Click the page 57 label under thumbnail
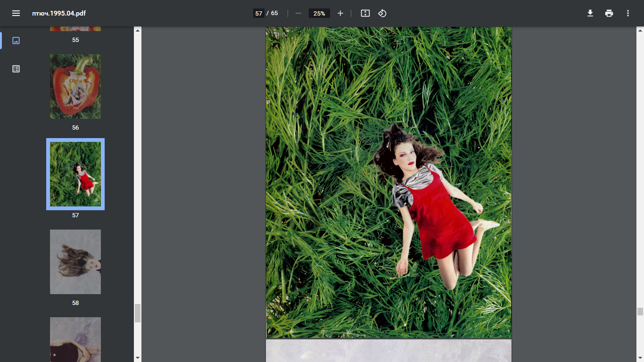The width and height of the screenshot is (644, 362). (75, 215)
